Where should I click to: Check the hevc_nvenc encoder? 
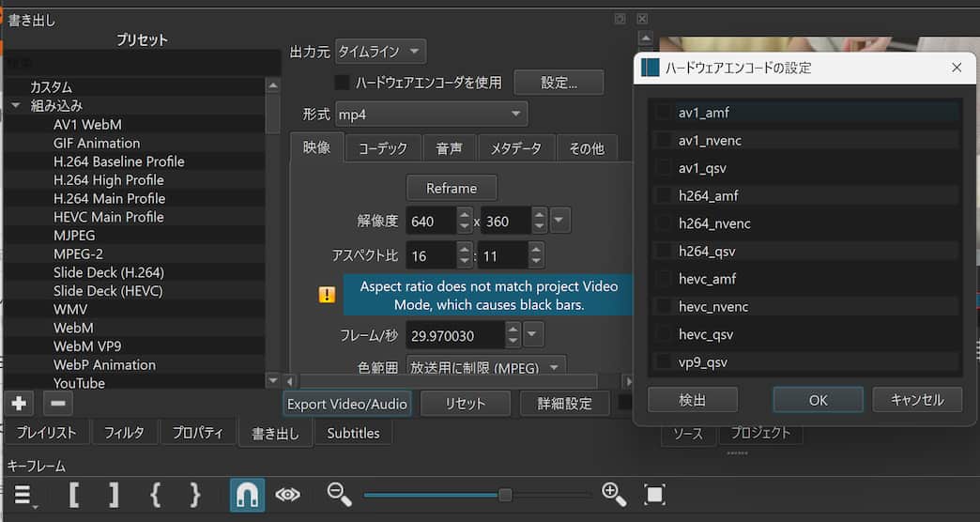point(663,306)
